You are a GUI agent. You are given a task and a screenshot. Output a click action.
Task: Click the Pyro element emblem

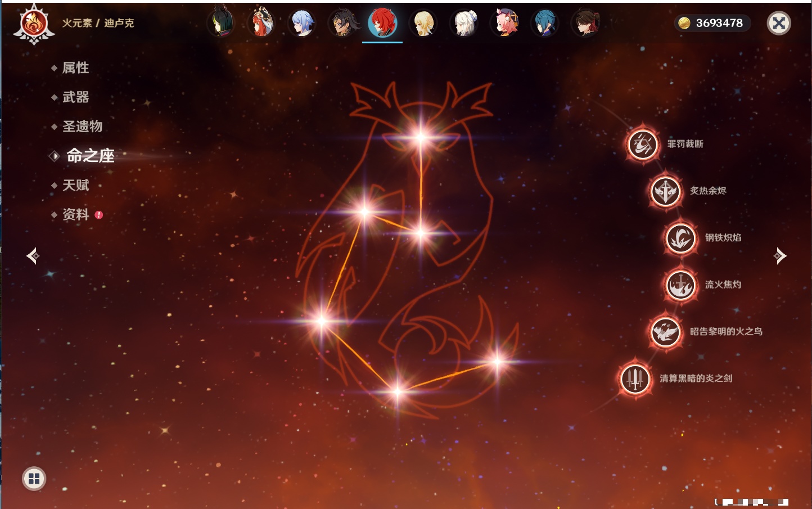click(x=34, y=24)
